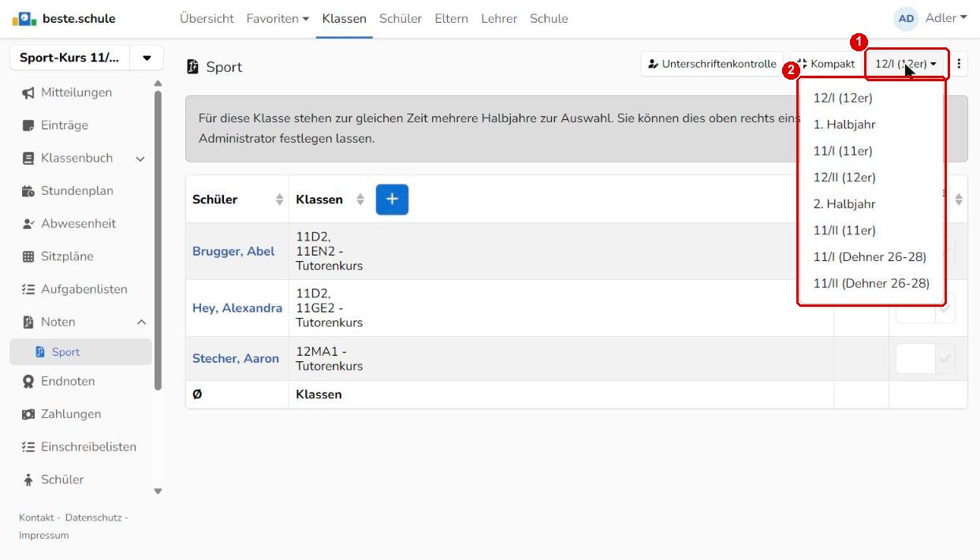Open student Brugger, Abel

click(x=233, y=252)
